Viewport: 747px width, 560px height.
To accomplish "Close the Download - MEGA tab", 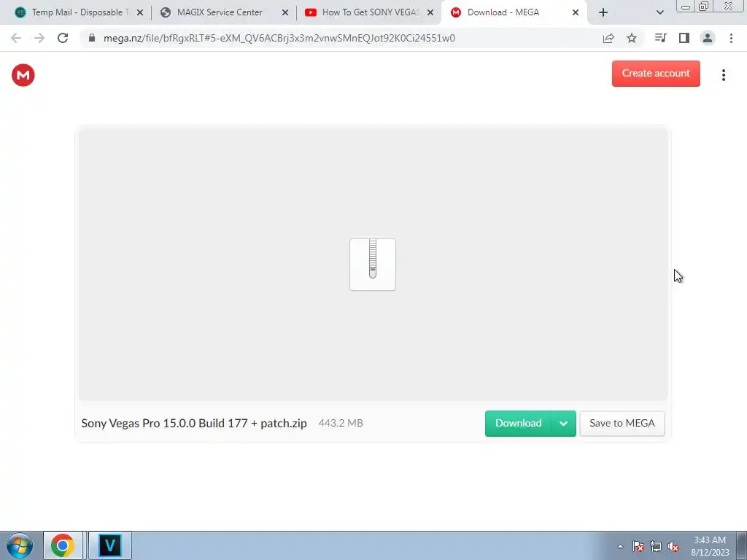I will click(x=575, y=13).
